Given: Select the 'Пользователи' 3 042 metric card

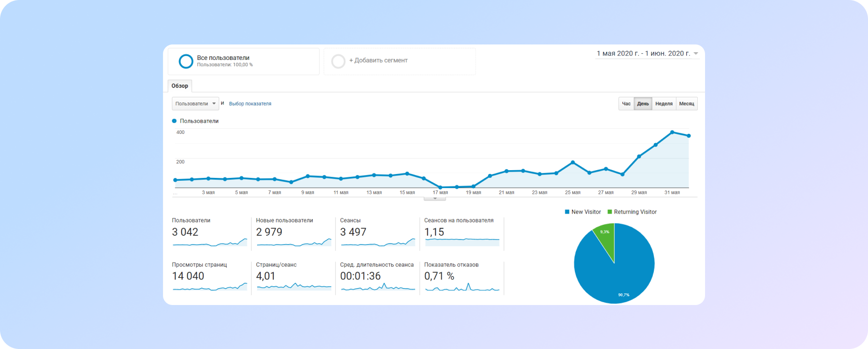Looking at the screenshot, I should pyautogui.click(x=210, y=233).
